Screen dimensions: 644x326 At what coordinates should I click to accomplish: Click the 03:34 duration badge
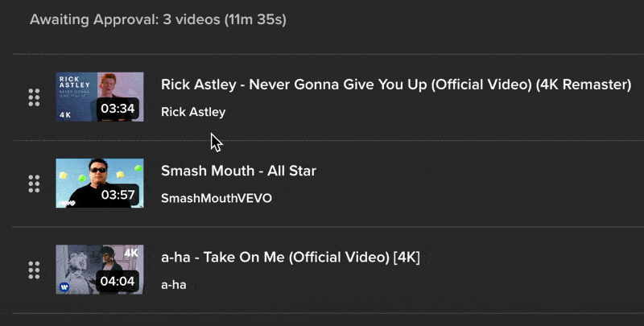click(x=117, y=109)
